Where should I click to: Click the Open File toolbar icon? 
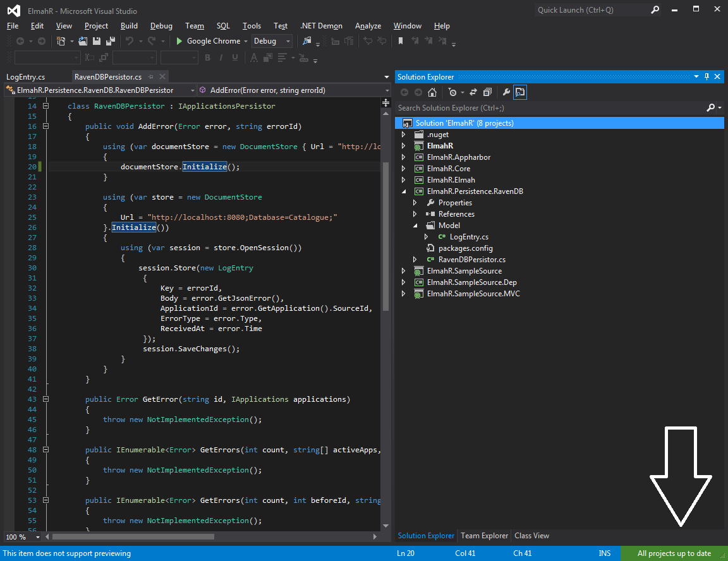pyautogui.click(x=83, y=41)
